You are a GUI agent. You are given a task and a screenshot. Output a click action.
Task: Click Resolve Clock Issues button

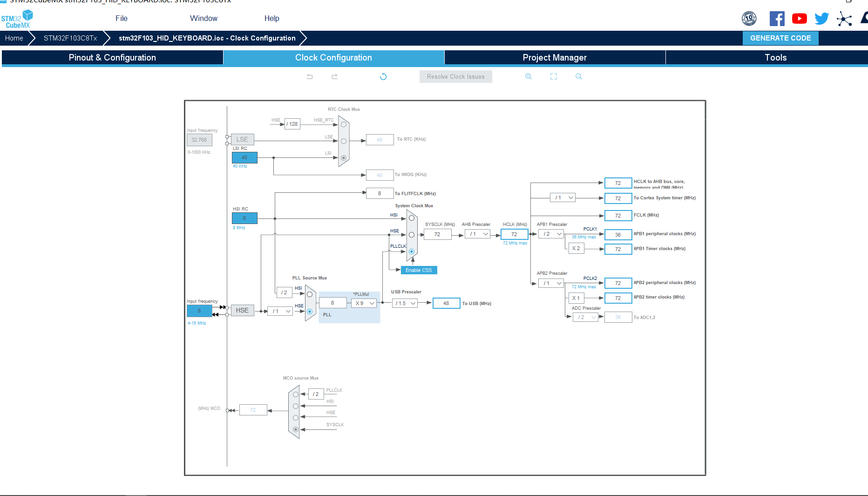click(x=455, y=77)
